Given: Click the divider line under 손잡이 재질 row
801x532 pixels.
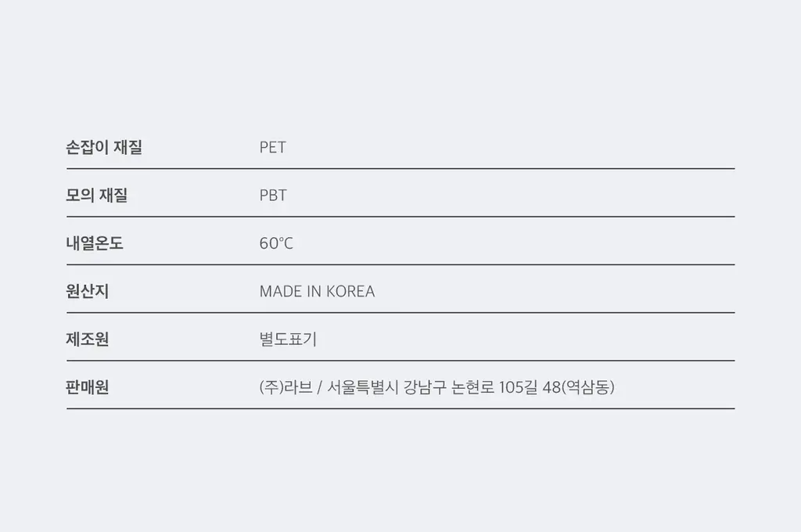Looking at the screenshot, I should pyautogui.click(x=400, y=168).
